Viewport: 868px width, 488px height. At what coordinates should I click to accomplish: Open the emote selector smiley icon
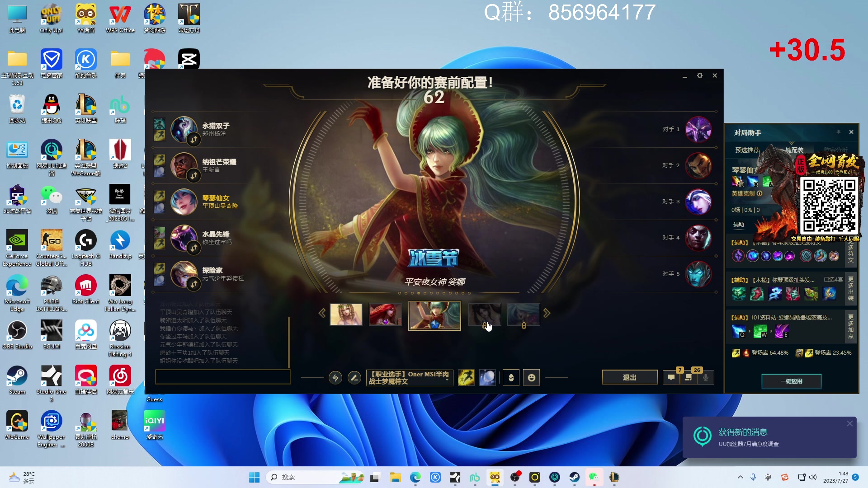point(532,377)
